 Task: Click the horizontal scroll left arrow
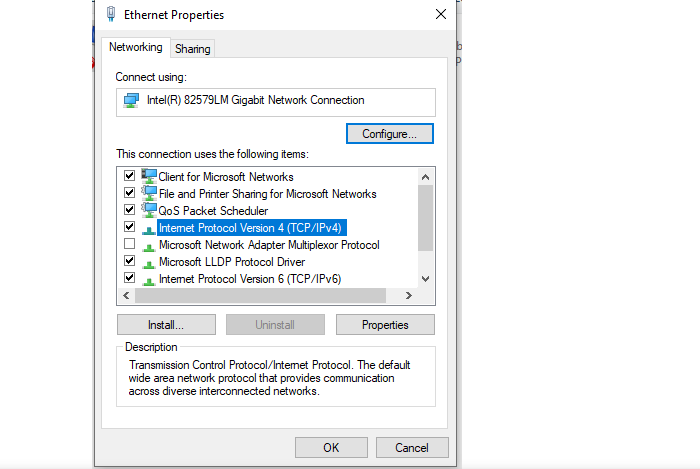point(126,295)
